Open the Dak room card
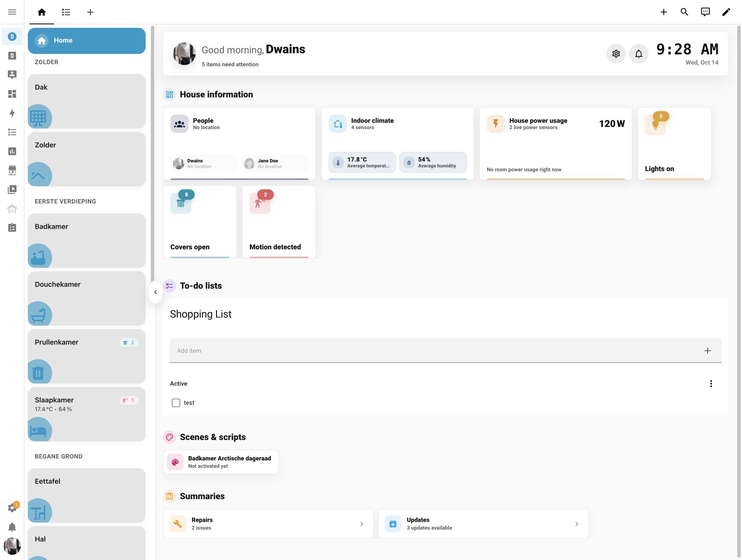 [87, 101]
